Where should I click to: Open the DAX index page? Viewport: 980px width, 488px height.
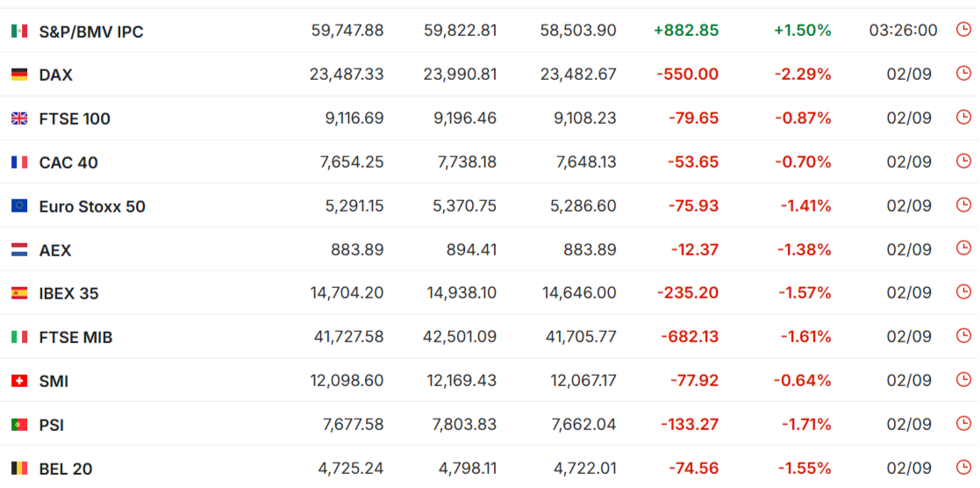tap(55, 75)
